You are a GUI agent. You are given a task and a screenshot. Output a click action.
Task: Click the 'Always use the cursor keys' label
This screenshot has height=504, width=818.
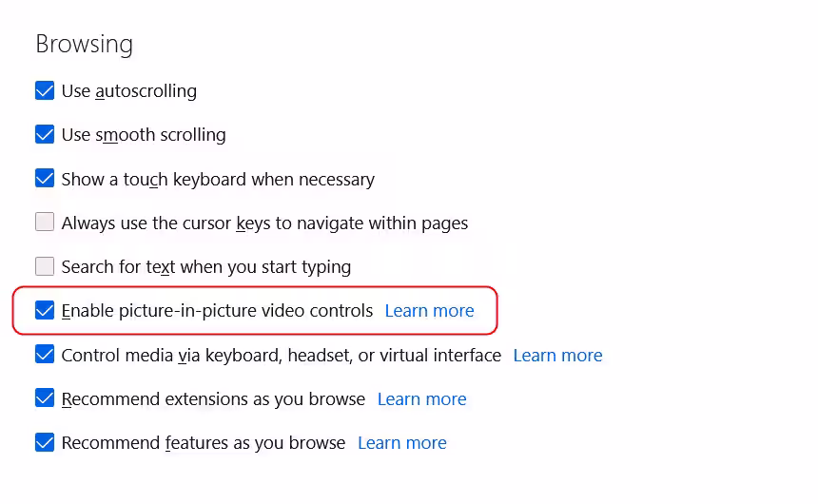pyautogui.click(x=264, y=223)
